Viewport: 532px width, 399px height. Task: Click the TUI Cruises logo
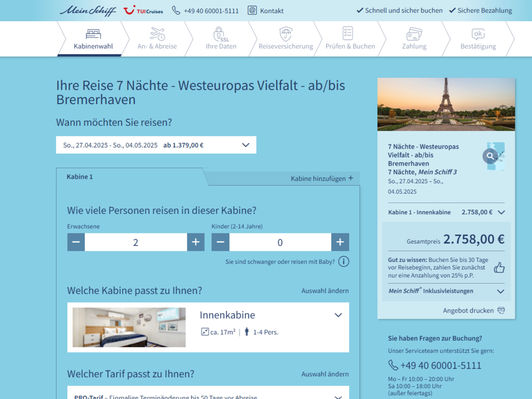point(143,10)
